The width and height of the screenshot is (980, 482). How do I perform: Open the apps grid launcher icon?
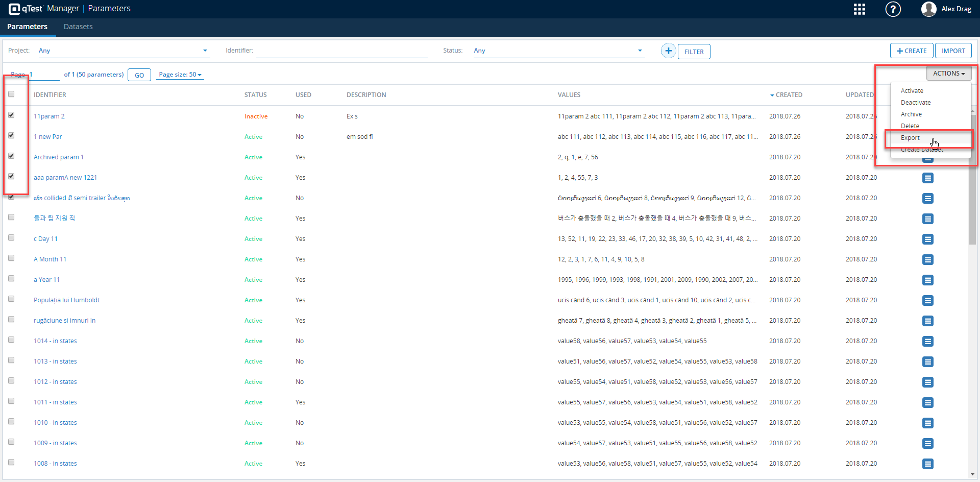pyautogui.click(x=860, y=9)
